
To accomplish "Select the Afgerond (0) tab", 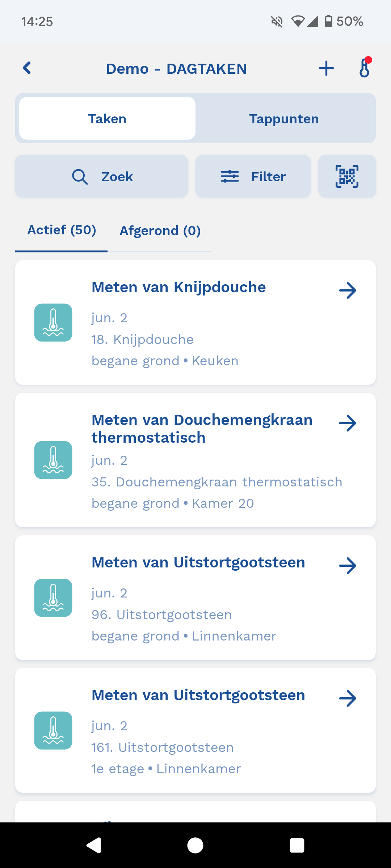I will tap(160, 231).
